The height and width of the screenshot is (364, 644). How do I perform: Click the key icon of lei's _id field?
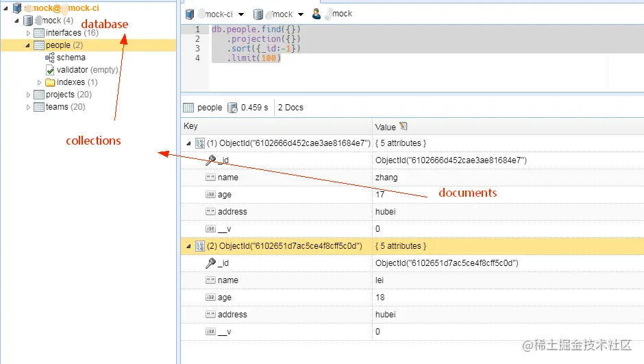(x=211, y=263)
